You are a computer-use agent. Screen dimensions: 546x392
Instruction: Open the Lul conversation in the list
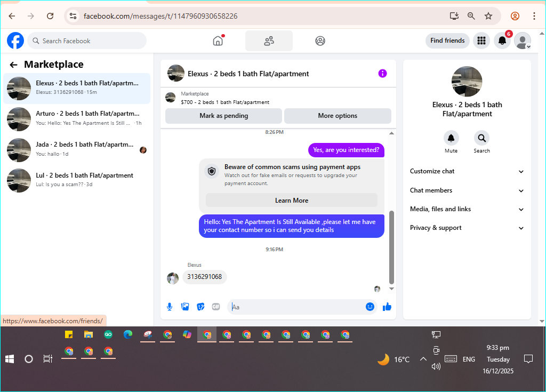pos(77,180)
